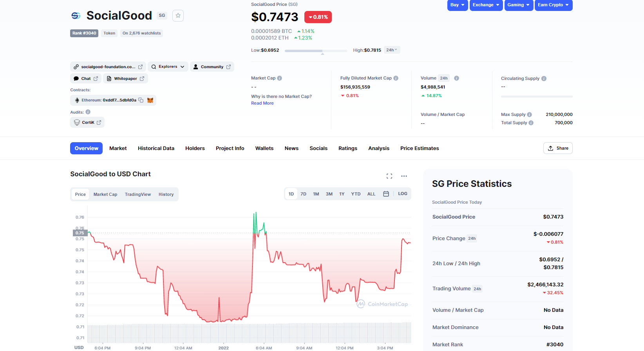Select the 7D chart timeframe
644x351 pixels.
click(x=303, y=194)
